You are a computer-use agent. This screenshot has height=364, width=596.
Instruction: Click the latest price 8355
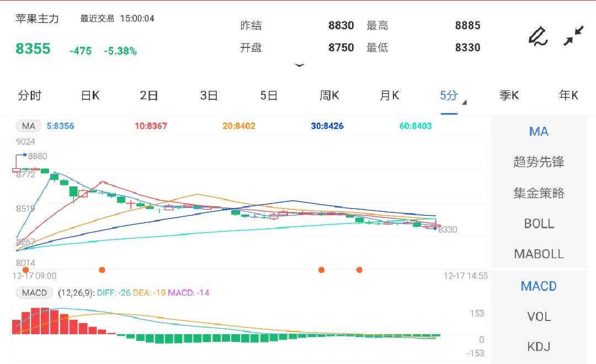pyautogui.click(x=33, y=49)
